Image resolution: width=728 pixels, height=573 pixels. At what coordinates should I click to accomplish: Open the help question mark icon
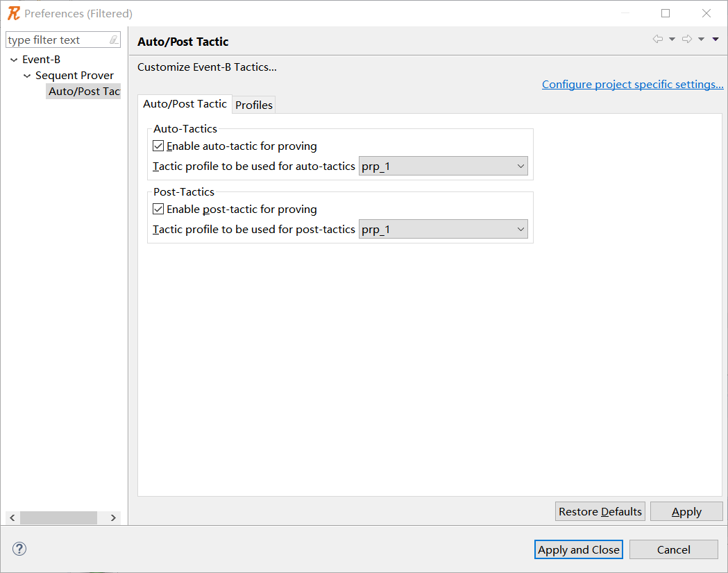[x=19, y=549]
